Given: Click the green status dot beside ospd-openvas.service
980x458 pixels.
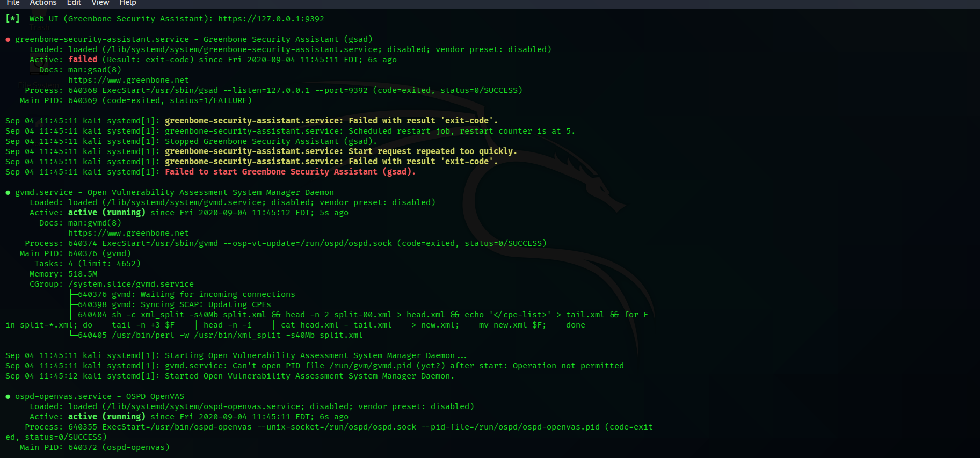Looking at the screenshot, I should 8,397.
